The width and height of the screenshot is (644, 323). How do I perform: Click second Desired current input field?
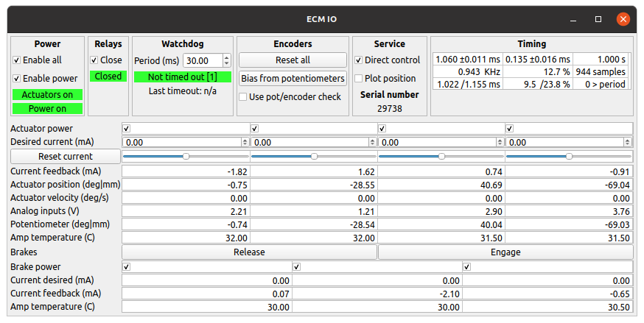pyautogui.click(x=310, y=142)
